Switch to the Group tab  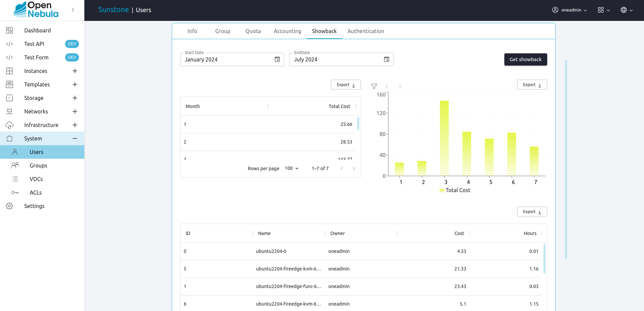(x=223, y=31)
